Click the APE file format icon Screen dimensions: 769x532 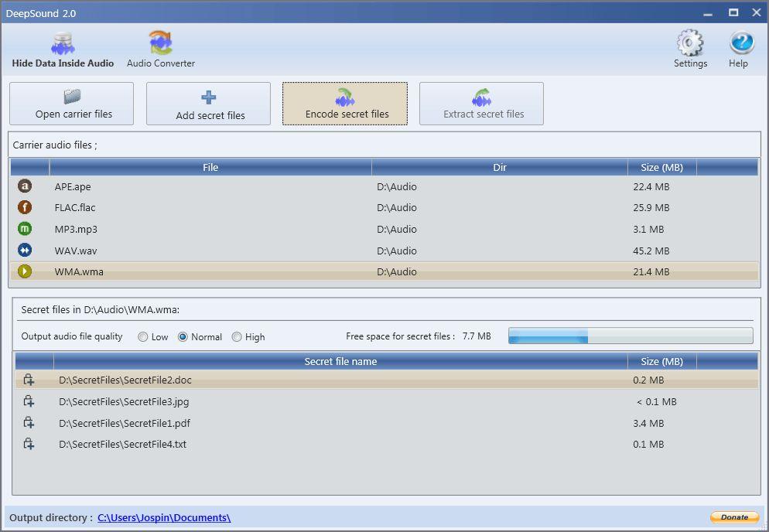coord(25,186)
